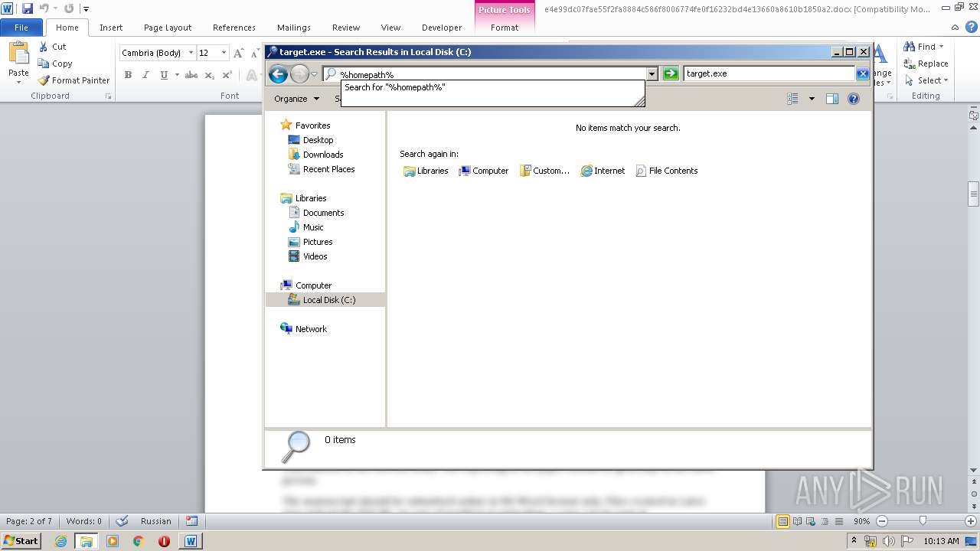Screen dimensions: 980x551
Task: Click Save icon in Quick Access Toolbar
Action: 28,8
